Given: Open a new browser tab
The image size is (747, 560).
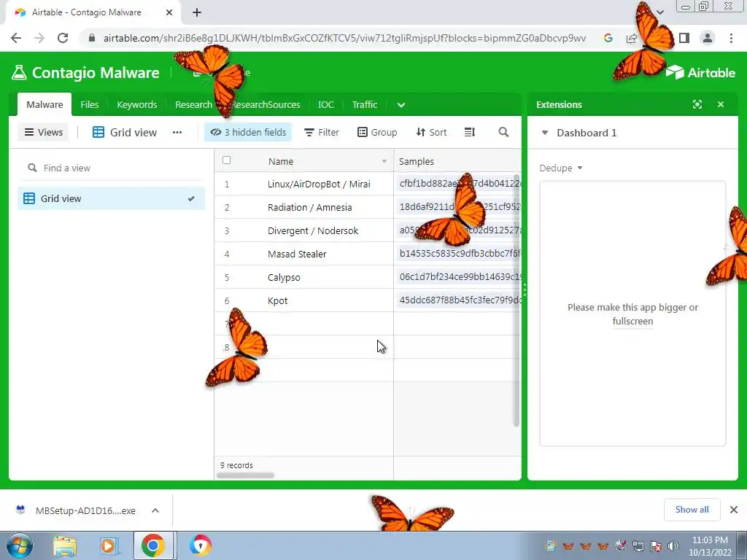Looking at the screenshot, I should (x=197, y=12).
